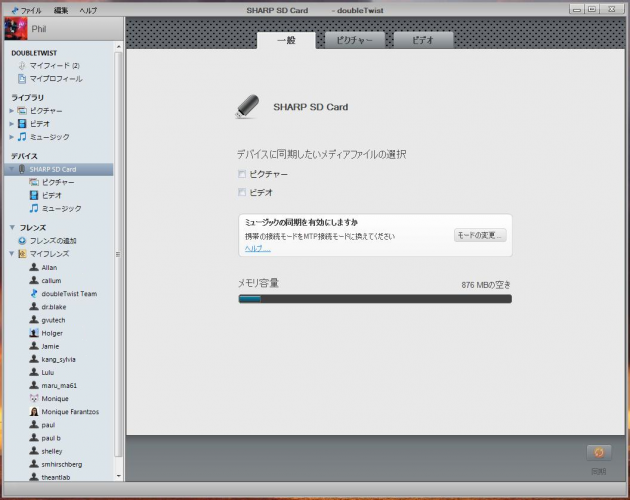Select friend kang_sylvia in list
This screenshot has height=500, width=630.
point(58,359)
